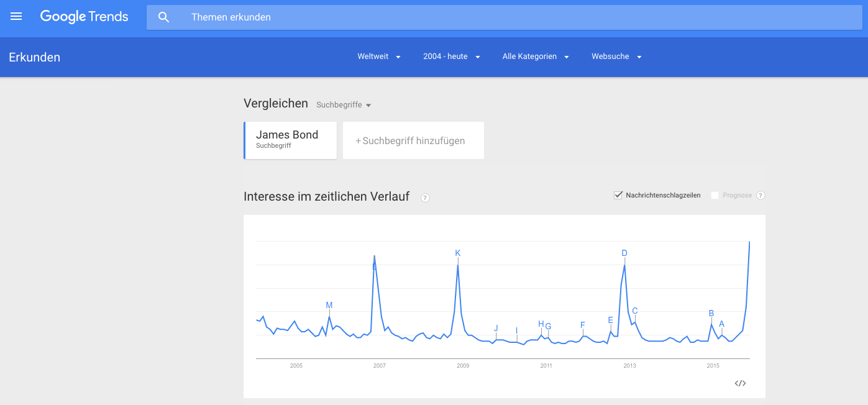This screenshot has height=405, width=868.
Task: Open the embed code icon below chart
Action: tap(740, 383)
